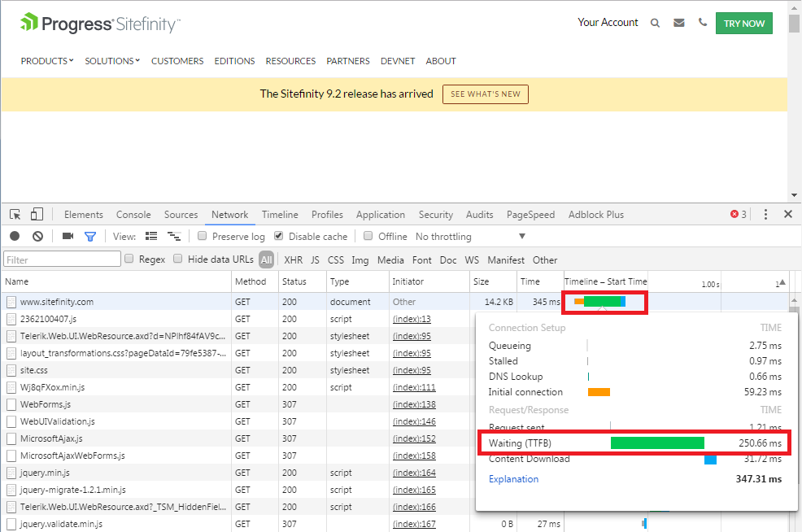Open the PRODUCTS dropdown menu

pos(46,60)
